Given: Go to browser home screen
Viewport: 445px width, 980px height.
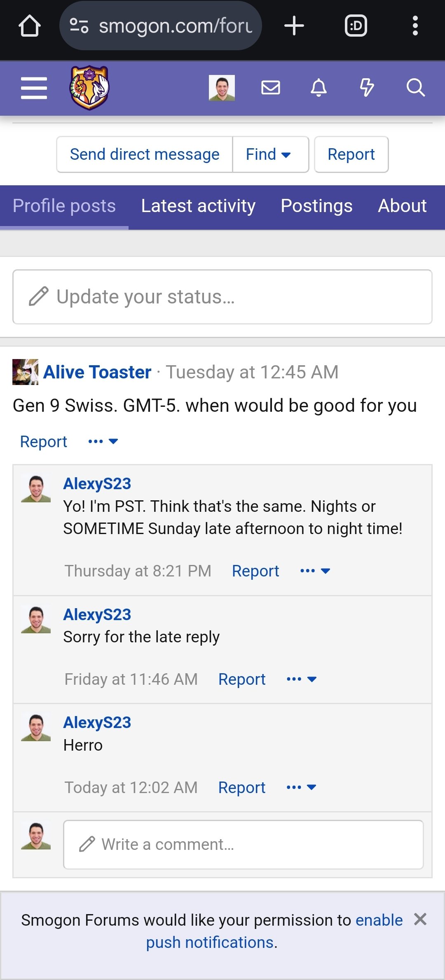Looking at the screenshot, I should tap(30, 26).
